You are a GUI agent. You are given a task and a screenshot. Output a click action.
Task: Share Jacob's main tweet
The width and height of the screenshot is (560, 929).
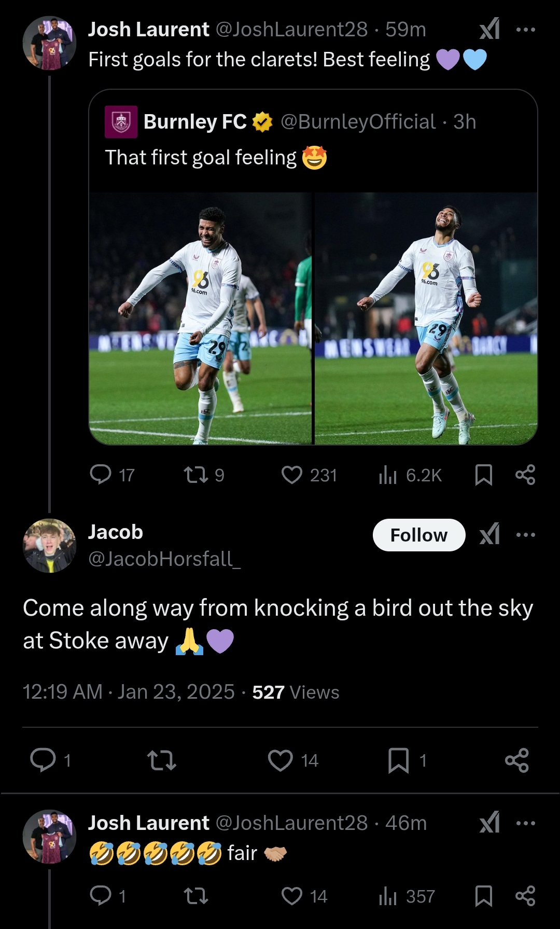516,760
